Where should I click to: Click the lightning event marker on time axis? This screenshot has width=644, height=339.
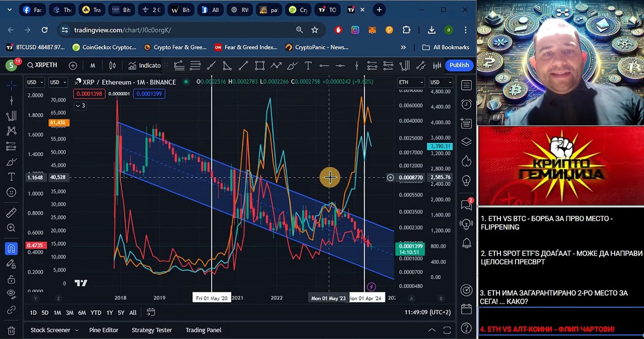tap(371, 287)
